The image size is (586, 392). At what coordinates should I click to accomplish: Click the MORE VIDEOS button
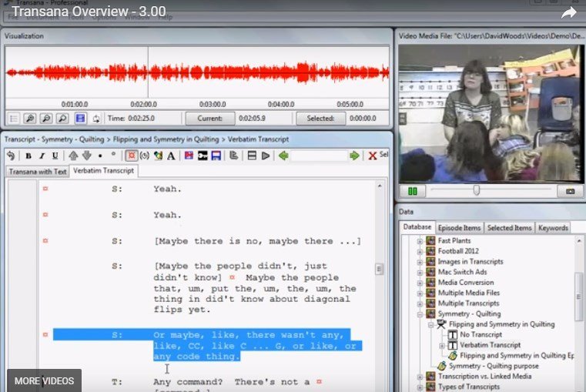coord(44,380)
